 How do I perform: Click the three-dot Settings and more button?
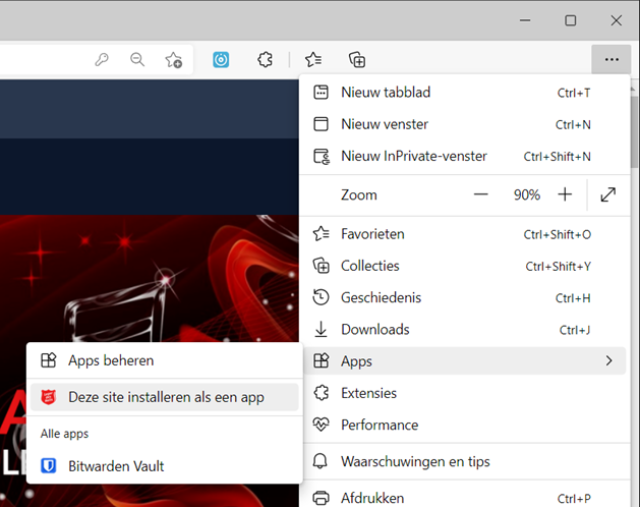tap(611, 60)
